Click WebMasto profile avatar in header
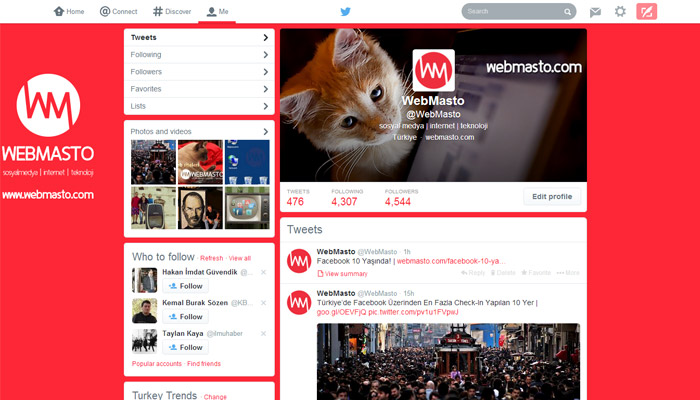This screenshot has width=700, height=400. 433,71
